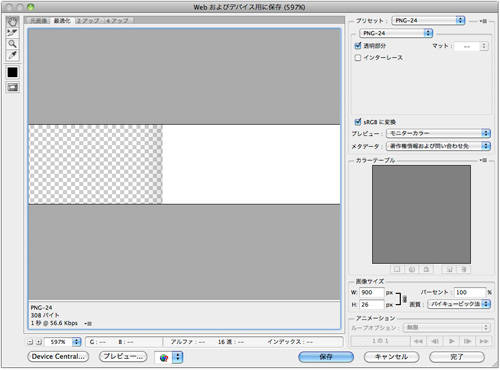Click the last frame fast-forward button
Screen dimensions: 500x370
[484, 341]
